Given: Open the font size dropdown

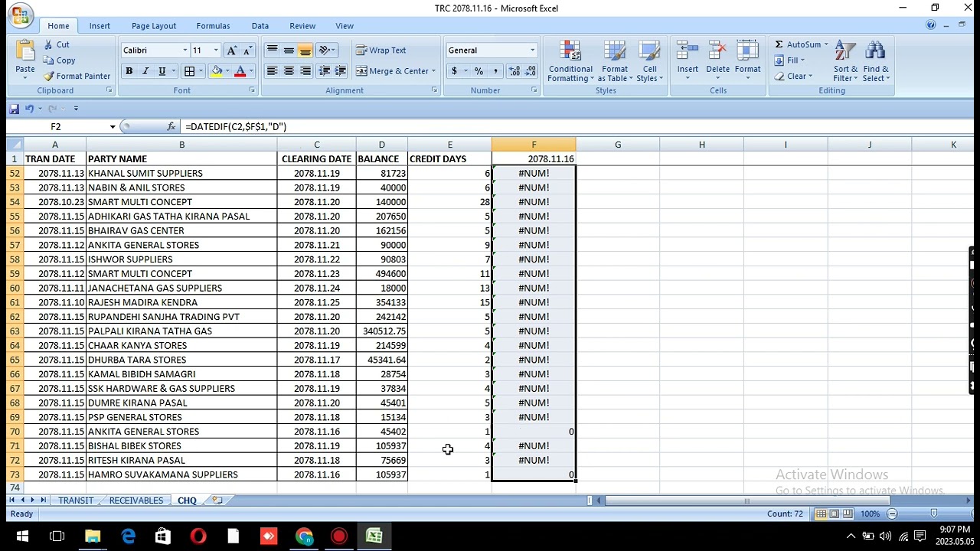Looking at the screenshot, I should tap(216, 51).
